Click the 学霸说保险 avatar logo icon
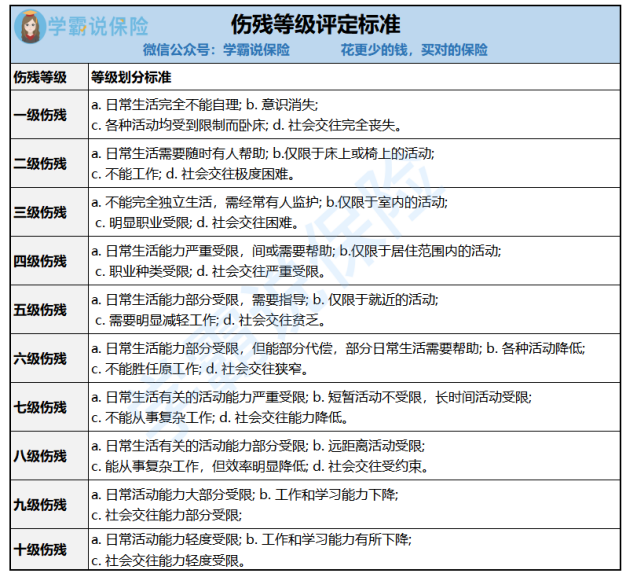 [x=30, y=26]
